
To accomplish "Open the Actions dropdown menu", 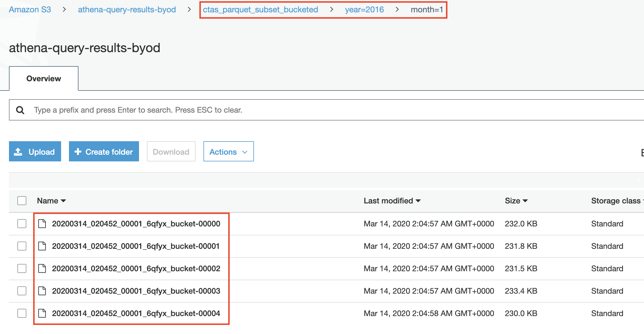I will pos(229,152).
